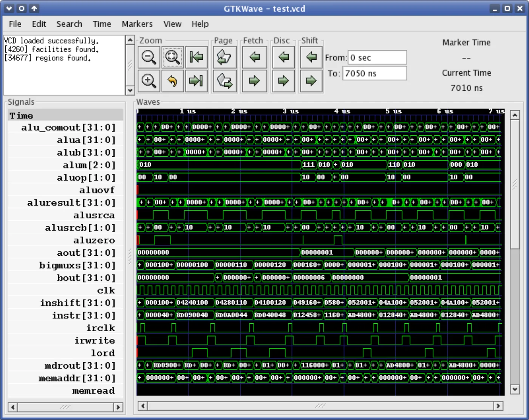Click the Shift left arrow
This screenshot has width=529, height=420.
pos(311,57)
